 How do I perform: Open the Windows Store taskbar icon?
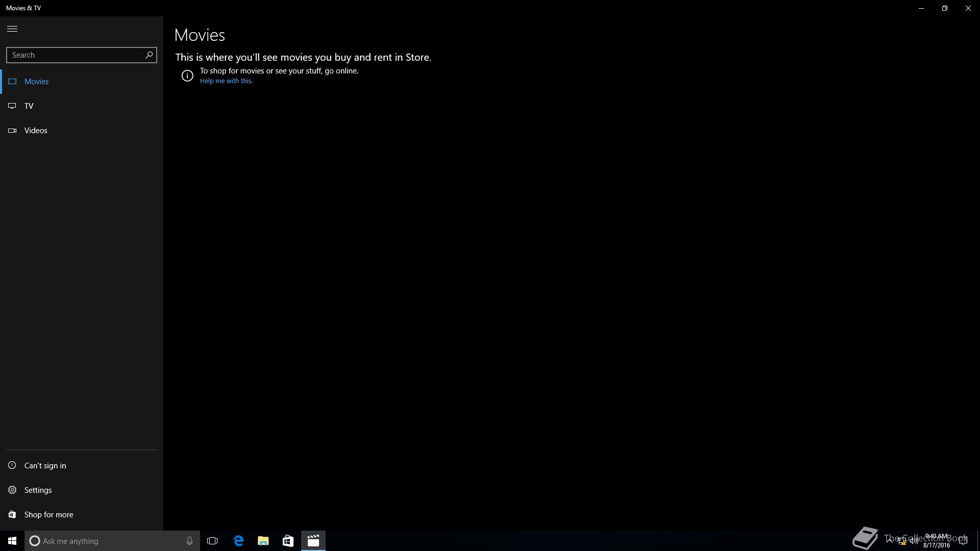[x=288, y=541]
